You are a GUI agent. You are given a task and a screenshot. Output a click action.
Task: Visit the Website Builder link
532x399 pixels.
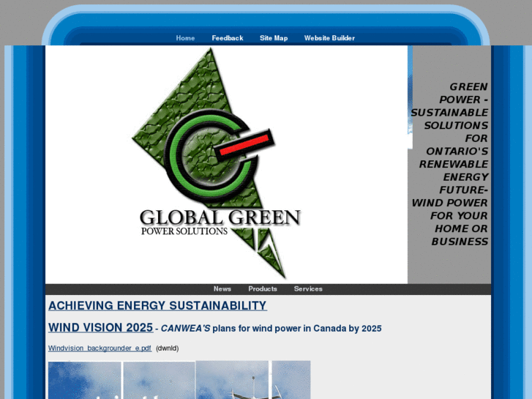pyautogui.click(x=329, y=38)
